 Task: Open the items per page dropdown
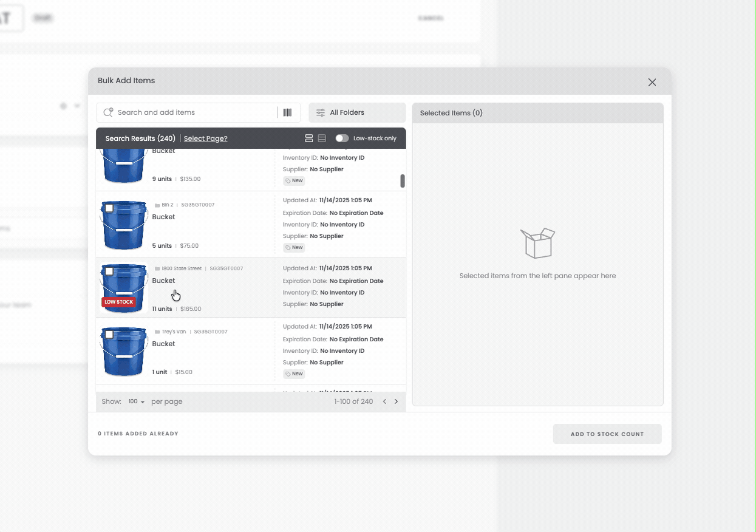(x=136, y=401)
